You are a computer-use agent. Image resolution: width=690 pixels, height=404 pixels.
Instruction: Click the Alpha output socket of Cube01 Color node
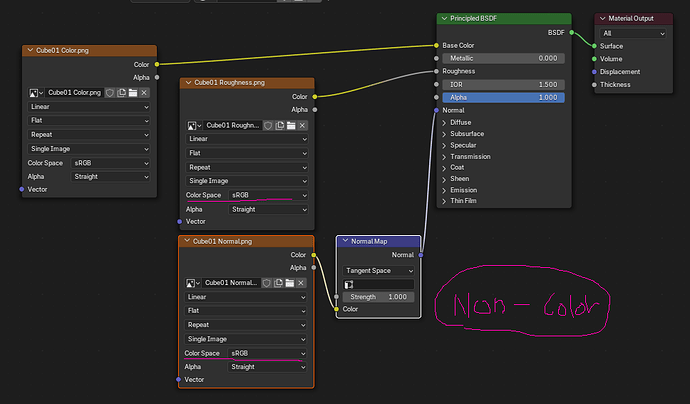coord(157,77)
